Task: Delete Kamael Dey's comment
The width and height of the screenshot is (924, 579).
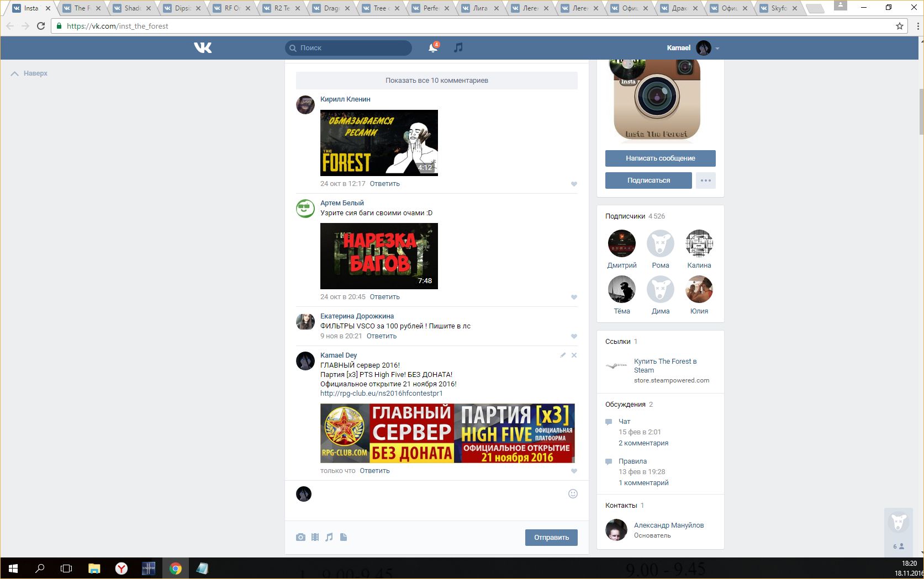Action: coord(574,355)
